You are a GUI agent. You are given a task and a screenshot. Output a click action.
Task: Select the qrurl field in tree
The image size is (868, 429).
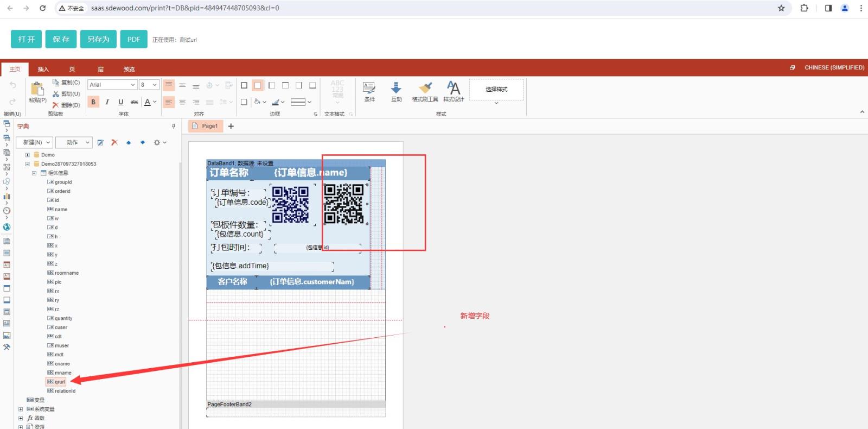(x=56, y=382)
